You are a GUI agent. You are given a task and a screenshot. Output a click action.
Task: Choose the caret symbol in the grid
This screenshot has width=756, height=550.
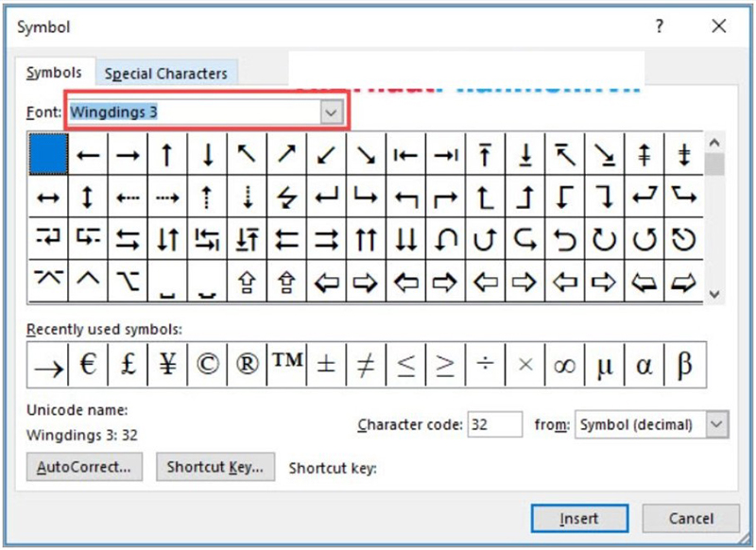(x=88, y=281)
